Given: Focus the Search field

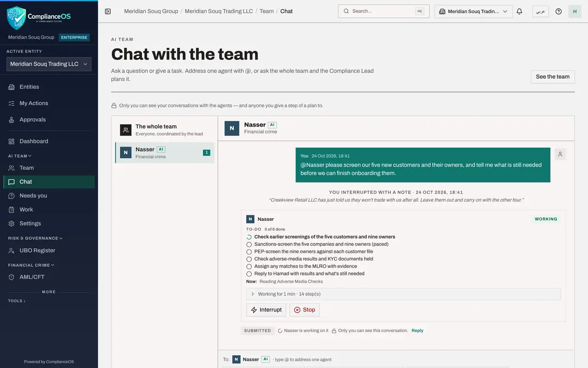Looking at the screenshot, I should (x=384, y=11).
